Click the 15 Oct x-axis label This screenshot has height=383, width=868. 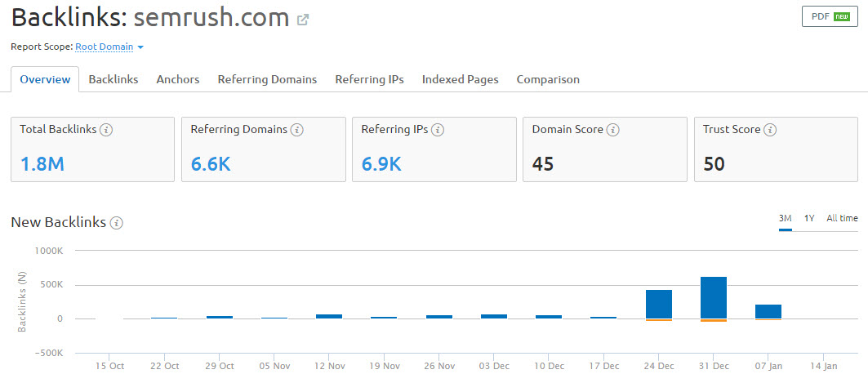pyautogui.click(x=109, y=366)
